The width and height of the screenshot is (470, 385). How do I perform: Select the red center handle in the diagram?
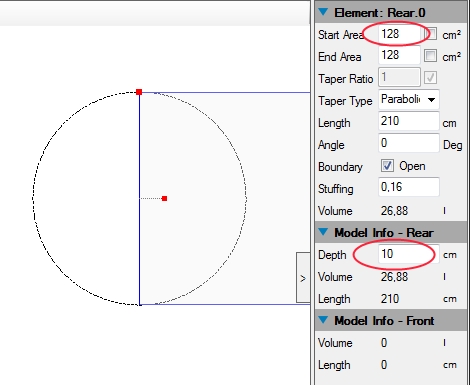[164, 198]
